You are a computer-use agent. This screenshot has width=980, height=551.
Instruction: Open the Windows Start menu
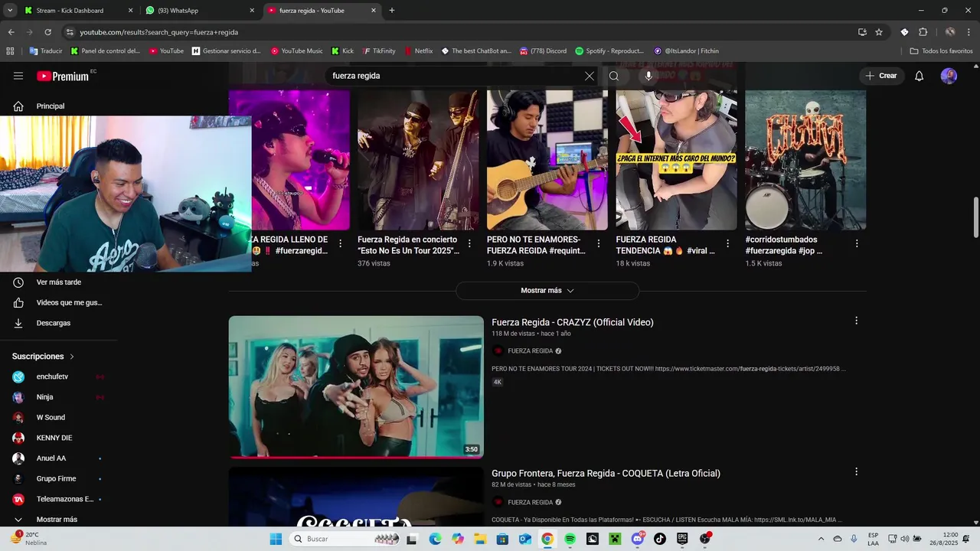[x=276, y=539]
